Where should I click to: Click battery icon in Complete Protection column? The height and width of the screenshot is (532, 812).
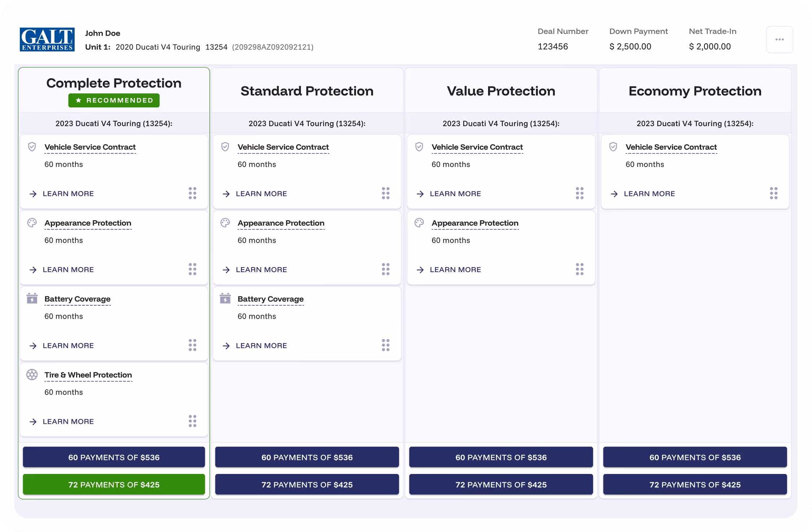coord(32,298)
